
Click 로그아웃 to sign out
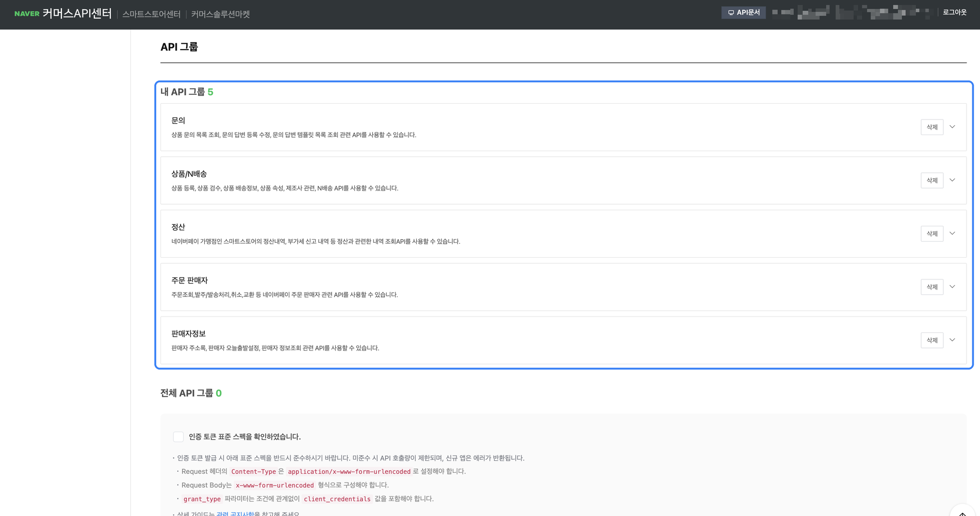(x=954, y=12)
